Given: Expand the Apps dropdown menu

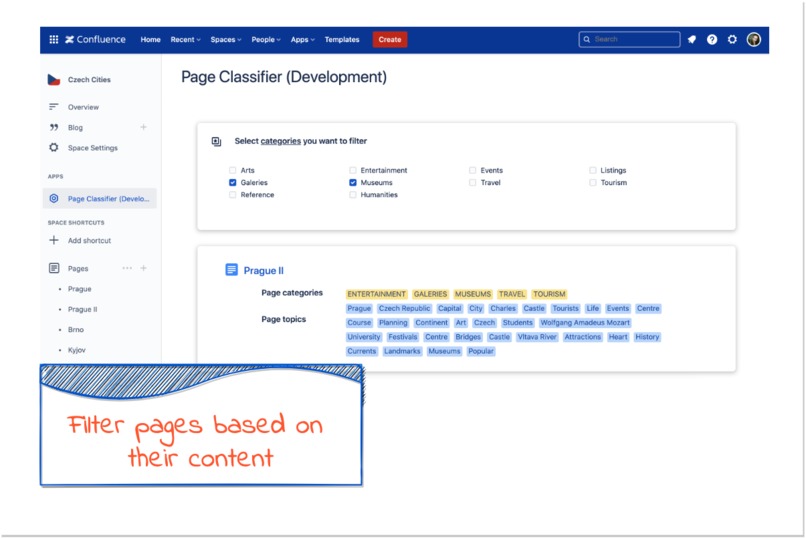Looking at the screenshot, I should click(x=303, y=40).
